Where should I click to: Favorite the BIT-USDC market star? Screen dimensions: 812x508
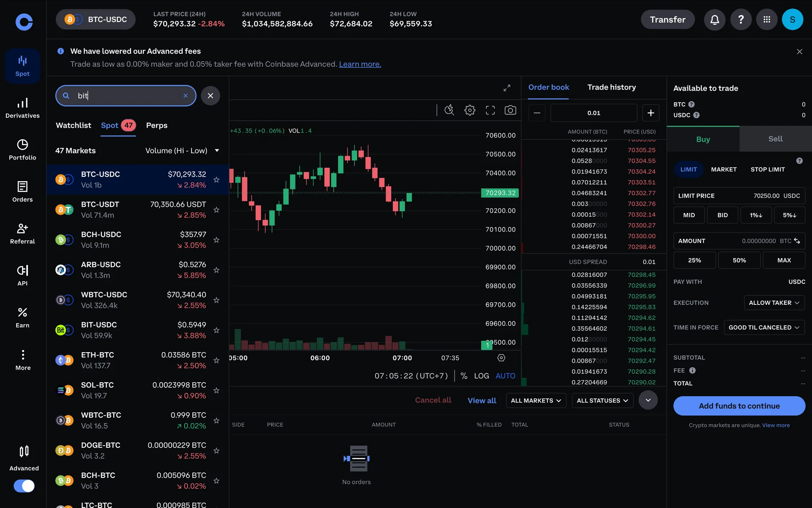tap(217, 330)
